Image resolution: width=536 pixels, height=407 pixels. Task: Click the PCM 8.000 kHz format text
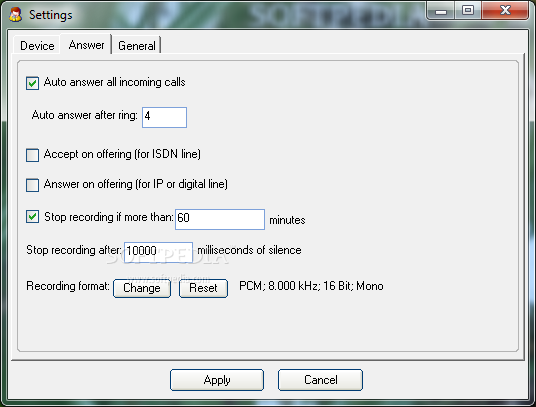(311, 286)
